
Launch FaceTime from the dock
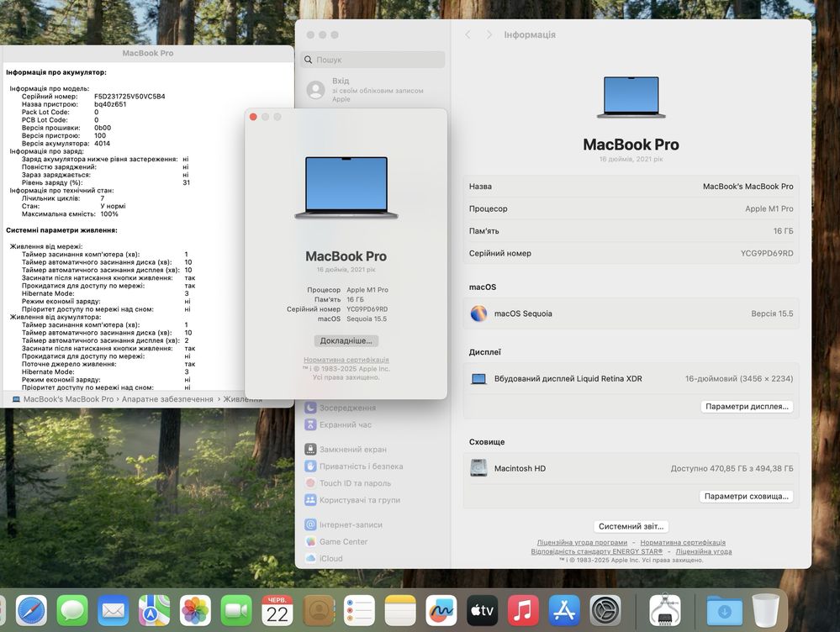click(236, 611)
